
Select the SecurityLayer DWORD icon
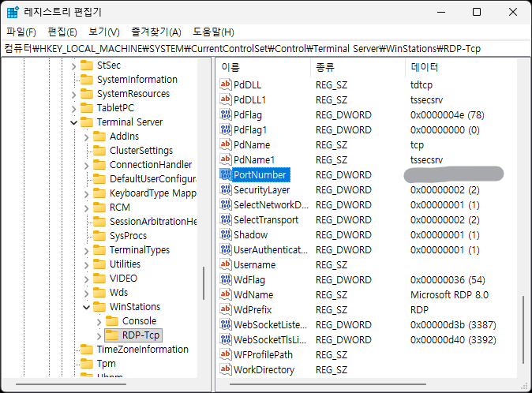[226, 189]
